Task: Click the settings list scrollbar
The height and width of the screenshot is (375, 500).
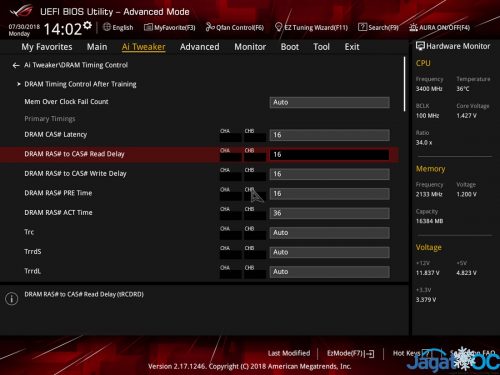Action: [x=405, y=84]
